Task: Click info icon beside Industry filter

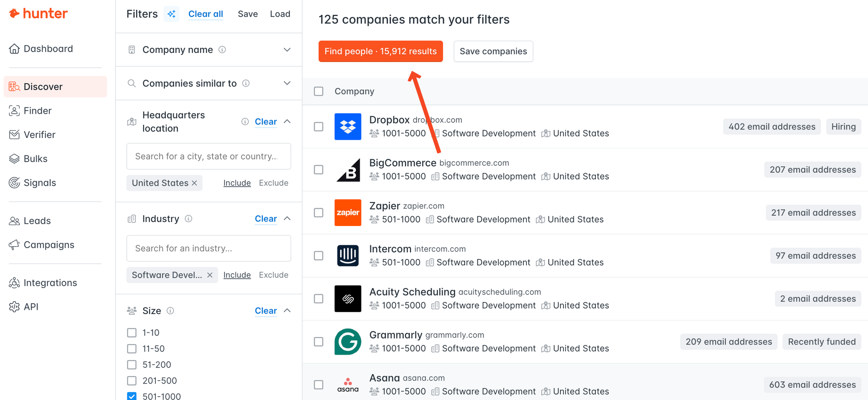Action: (x=188, y=219)
